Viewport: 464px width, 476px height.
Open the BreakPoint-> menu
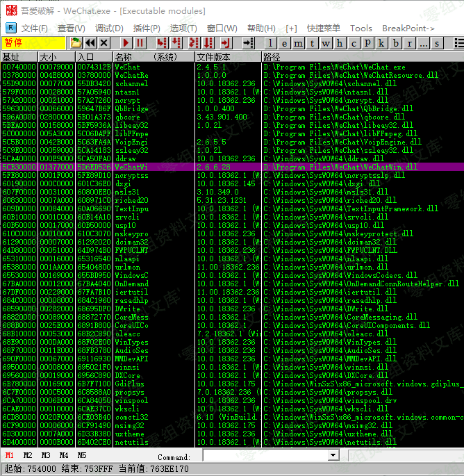click(408, 28)
